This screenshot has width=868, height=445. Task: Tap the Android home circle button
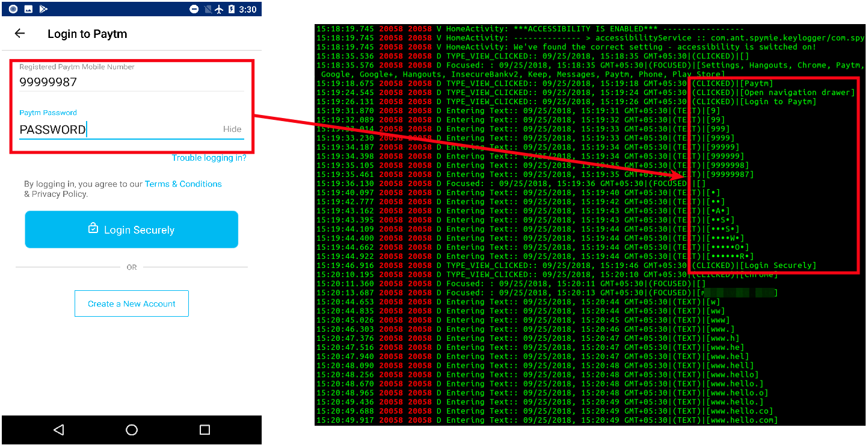(132, 429)
